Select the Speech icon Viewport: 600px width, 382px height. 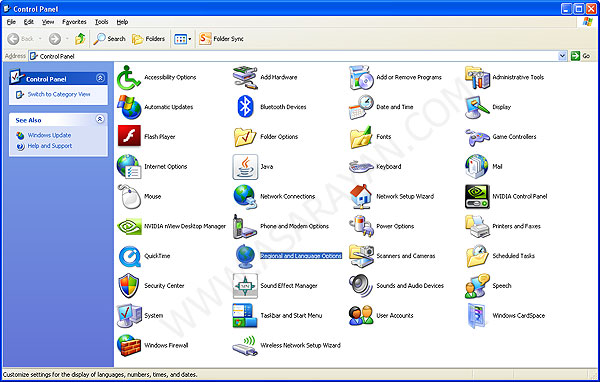(x=477, y=286)
